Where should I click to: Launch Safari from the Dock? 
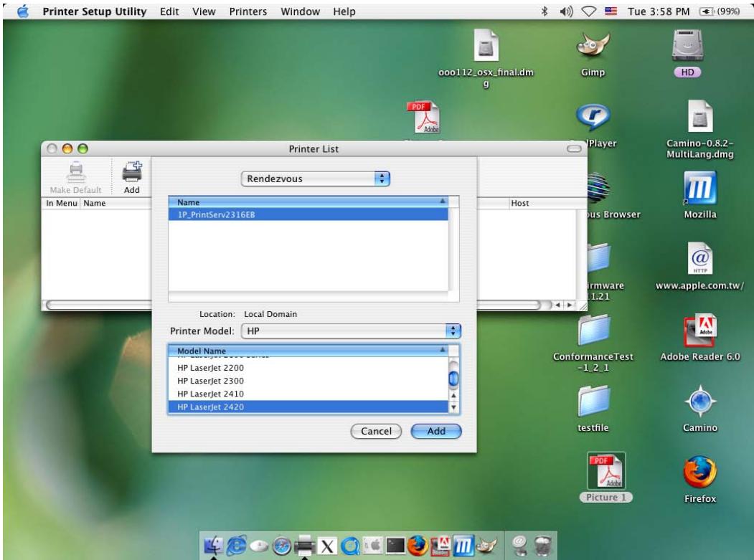point(282,546)
